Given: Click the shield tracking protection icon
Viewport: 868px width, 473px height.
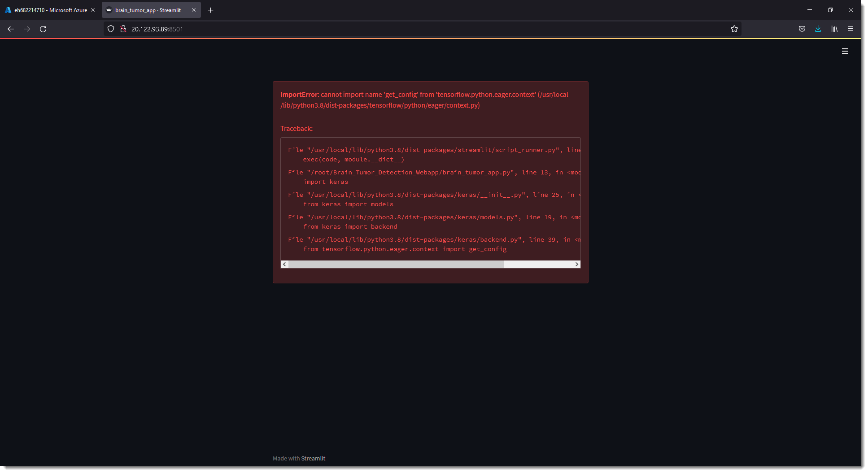Looking at the screenshot, I should click(x=110, y=29).
